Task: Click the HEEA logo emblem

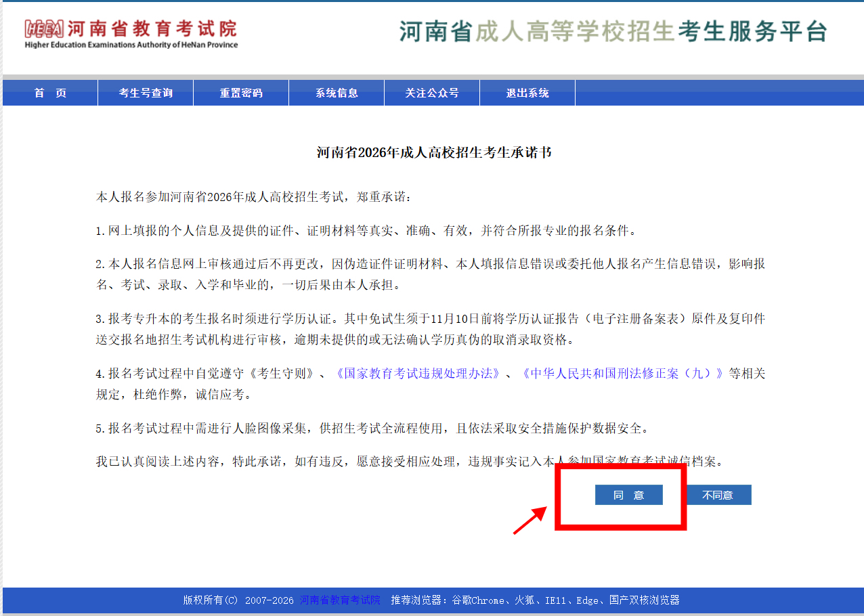Action: coord(43,29)
